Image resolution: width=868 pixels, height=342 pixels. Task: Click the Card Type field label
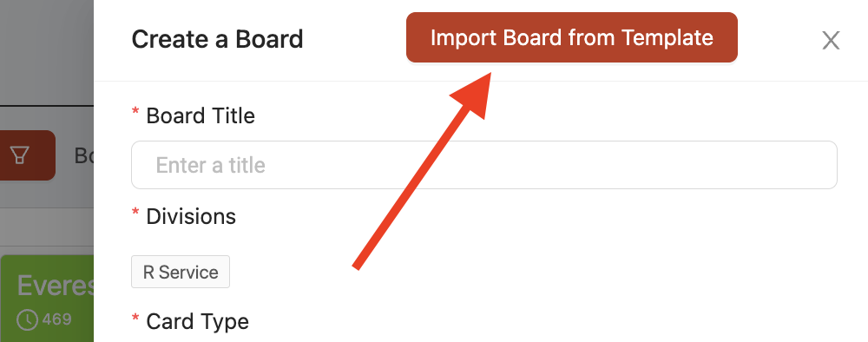click(x=198, y=321)
